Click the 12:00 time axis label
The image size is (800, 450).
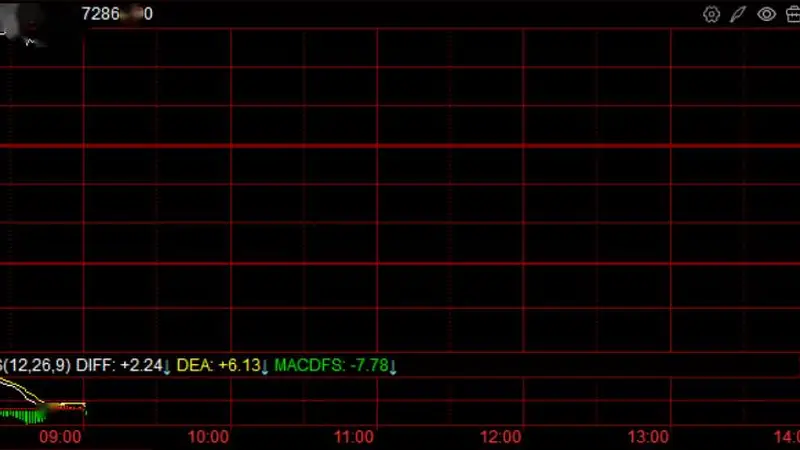501,437
